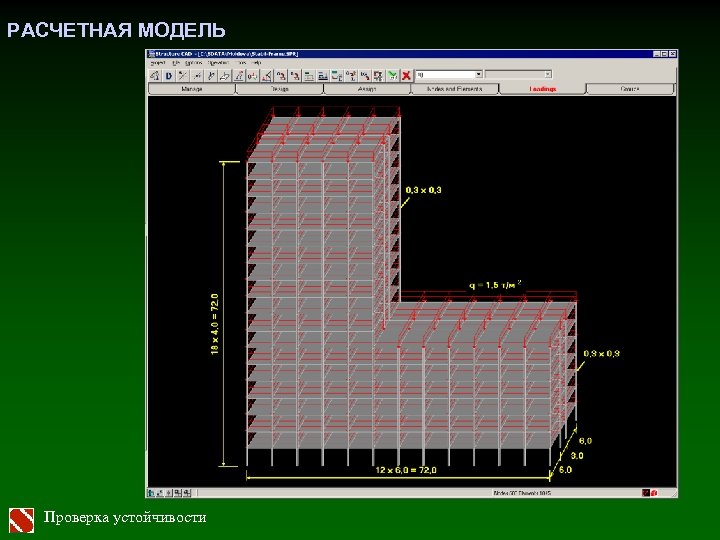Select the red Loadings tab

(543, 89)
